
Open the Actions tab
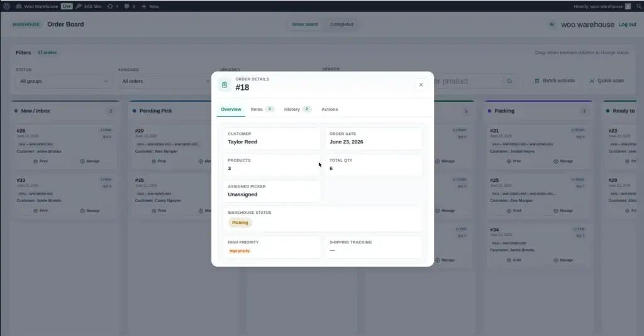[330, 109]
